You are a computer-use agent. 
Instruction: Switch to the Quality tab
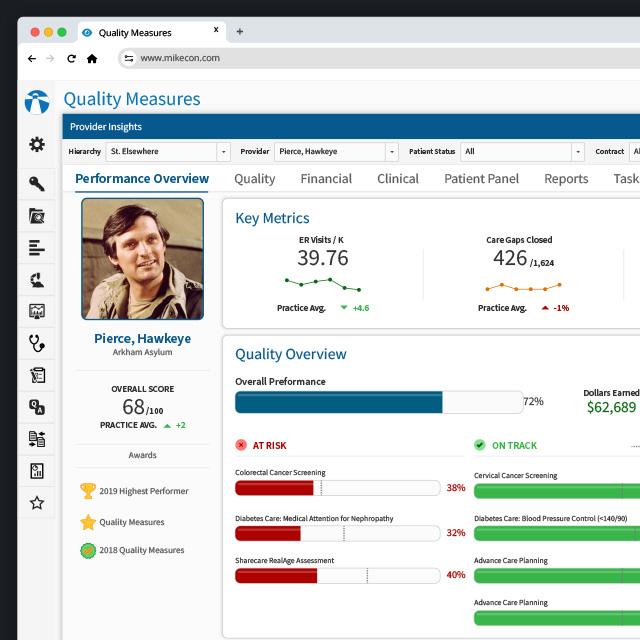tap(254, 179)
